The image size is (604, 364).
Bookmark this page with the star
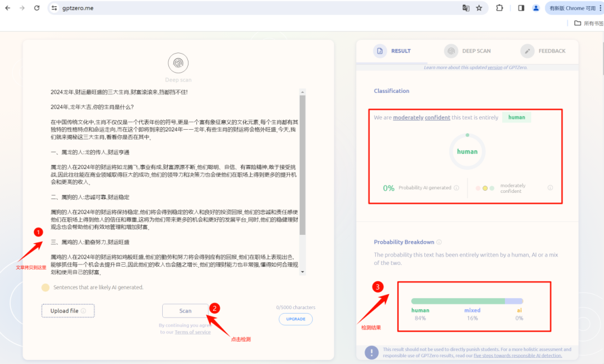479,8
